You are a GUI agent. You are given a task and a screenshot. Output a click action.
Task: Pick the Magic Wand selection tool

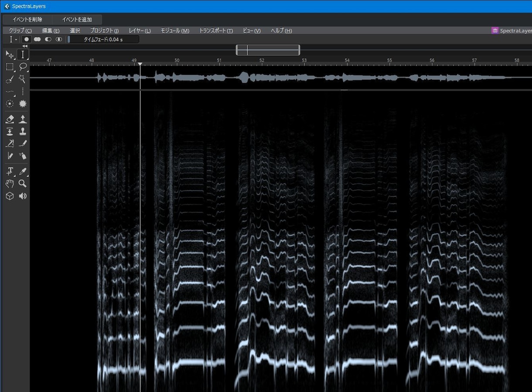coord(23,79)
